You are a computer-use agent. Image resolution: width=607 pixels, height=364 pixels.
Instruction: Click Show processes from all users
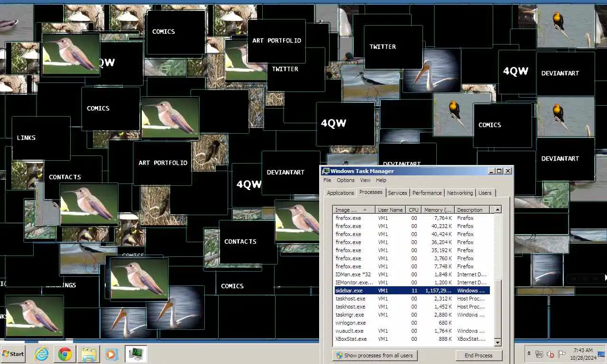coord(375,355)
